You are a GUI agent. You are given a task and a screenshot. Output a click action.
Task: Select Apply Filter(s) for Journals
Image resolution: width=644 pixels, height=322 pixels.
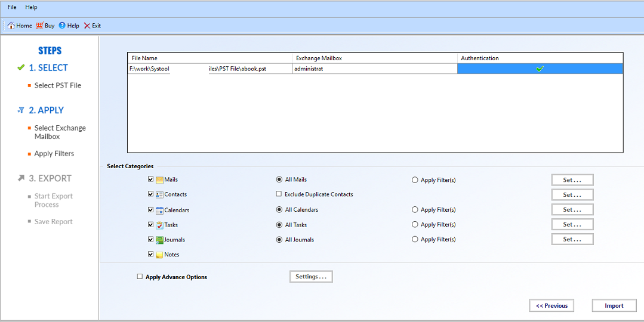[415, 239]
